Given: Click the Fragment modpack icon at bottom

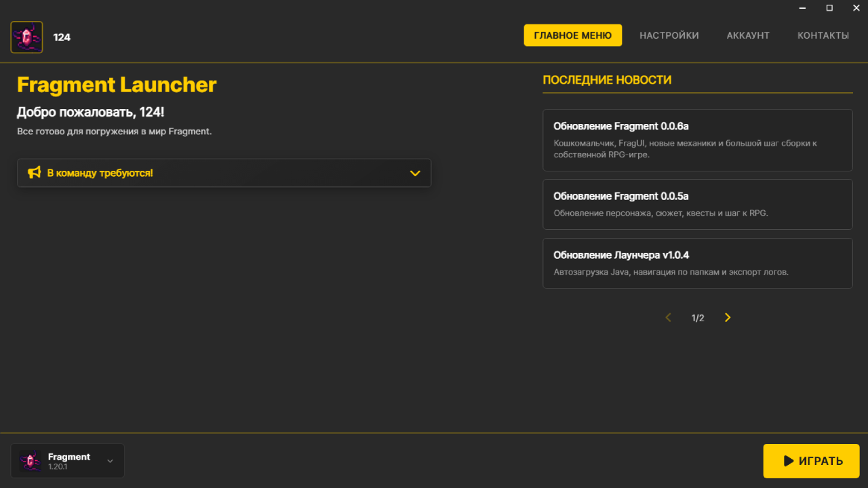Looking at the screenshot, I should [30, 461].
